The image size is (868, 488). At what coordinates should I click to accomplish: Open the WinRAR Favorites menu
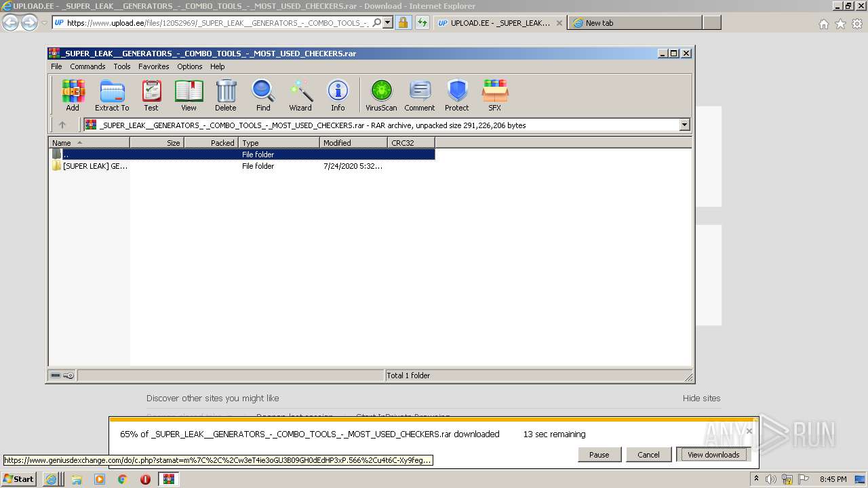pyautogui.click(x=154, y=66)
